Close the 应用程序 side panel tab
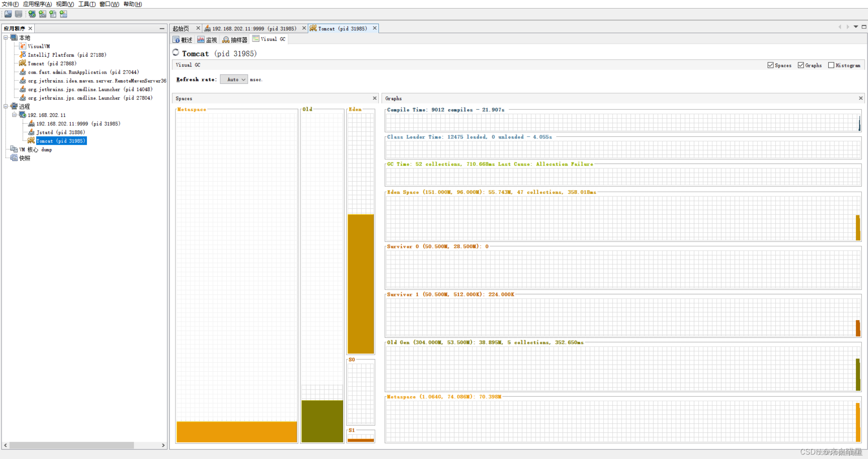 pos(30,29)
